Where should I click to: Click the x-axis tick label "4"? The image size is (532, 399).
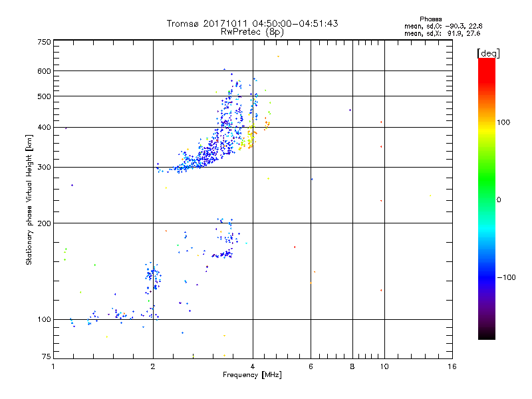coord(253,366)
